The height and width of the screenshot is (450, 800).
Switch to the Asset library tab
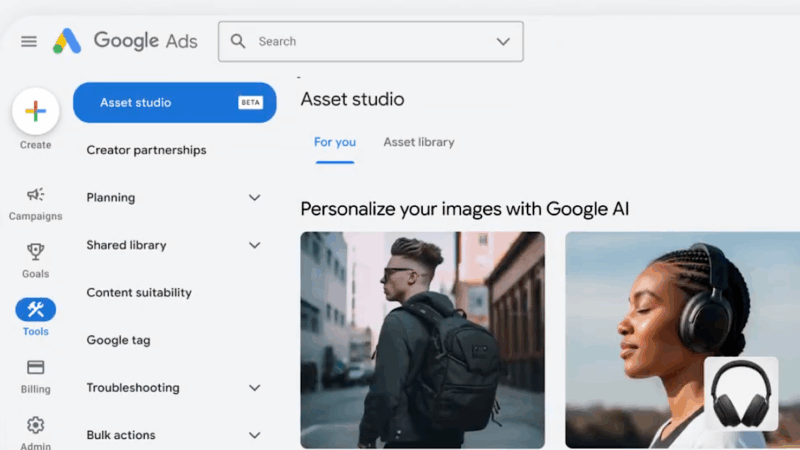418,142
